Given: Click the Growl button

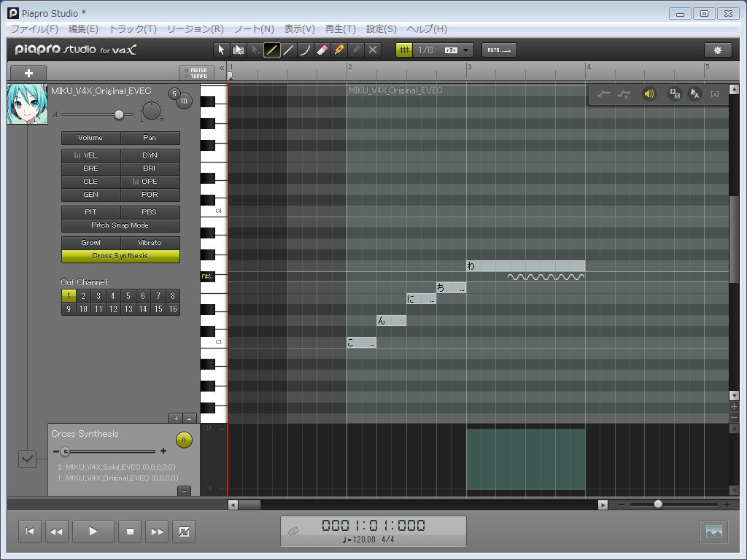Looking at the screenshot, I should [x=90, y=243].
